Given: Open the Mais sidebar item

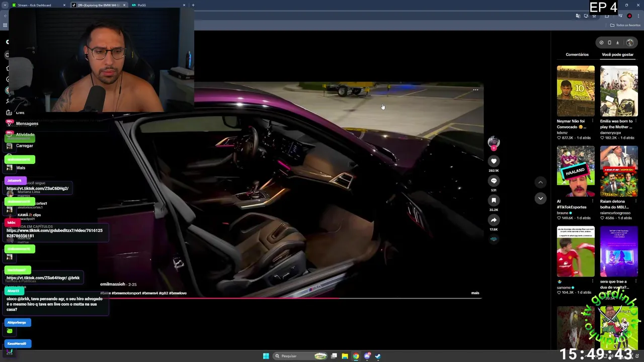Looking at the screenshot, I should [21, 168].
